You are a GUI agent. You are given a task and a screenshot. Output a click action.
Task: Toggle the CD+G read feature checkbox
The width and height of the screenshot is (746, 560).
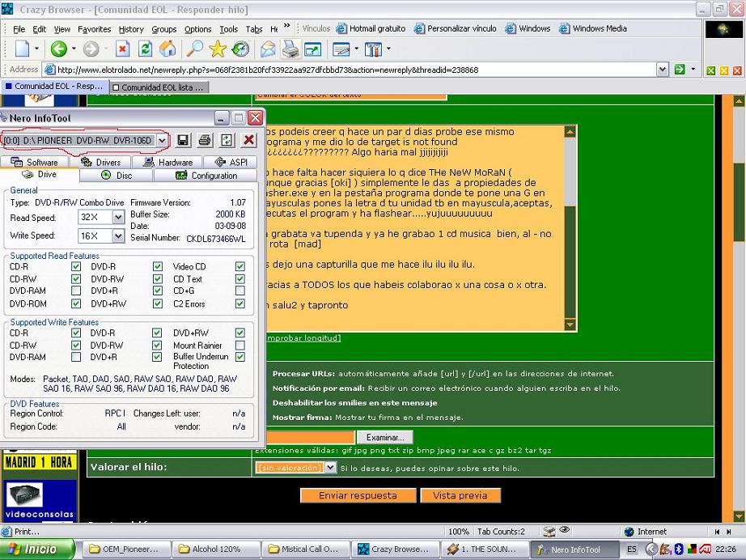(x=239, y=291)
